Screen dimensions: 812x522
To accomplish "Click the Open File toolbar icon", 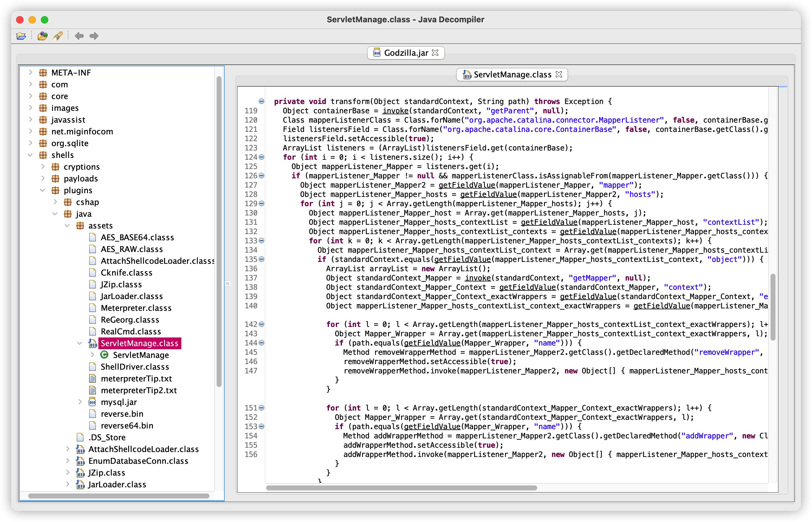I will click(x=21, y=36).
